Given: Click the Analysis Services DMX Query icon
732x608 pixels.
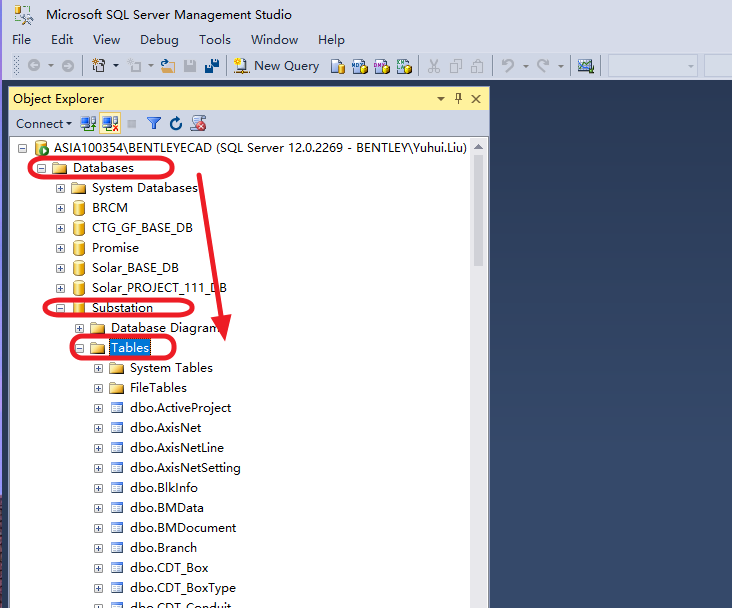Looking at the screenshot, I should (x=381, y=66).
